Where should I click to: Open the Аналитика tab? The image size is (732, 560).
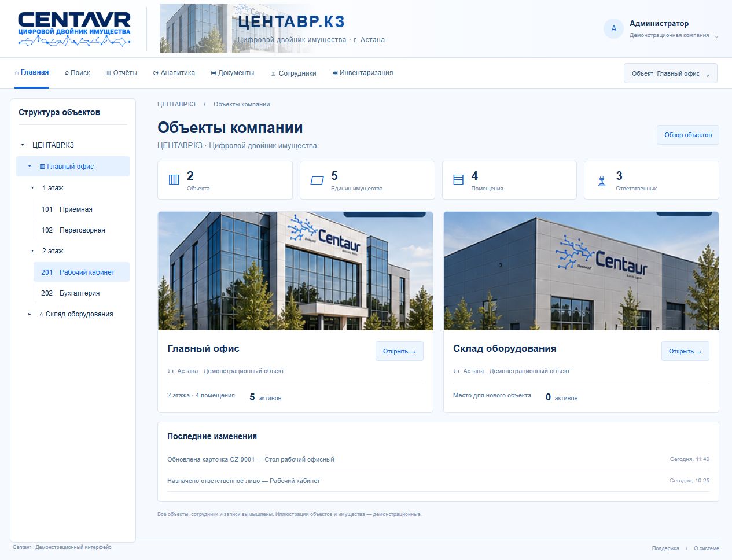pos(174,73)
